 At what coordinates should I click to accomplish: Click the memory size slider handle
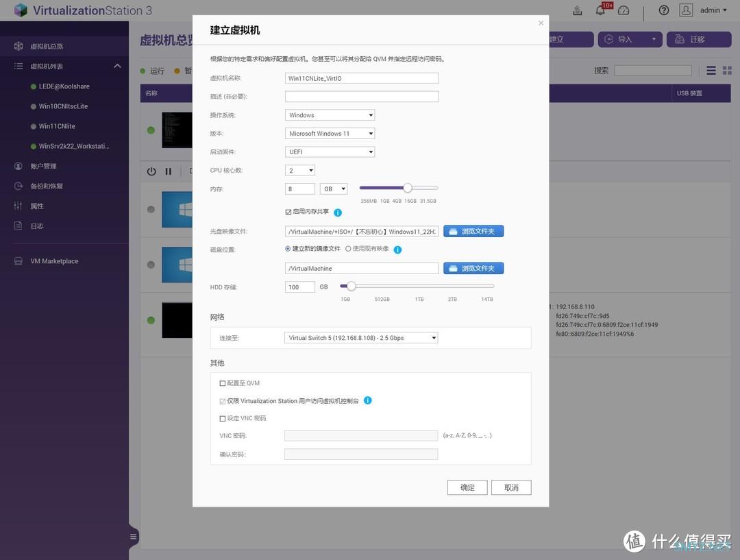tap(408, 188)
